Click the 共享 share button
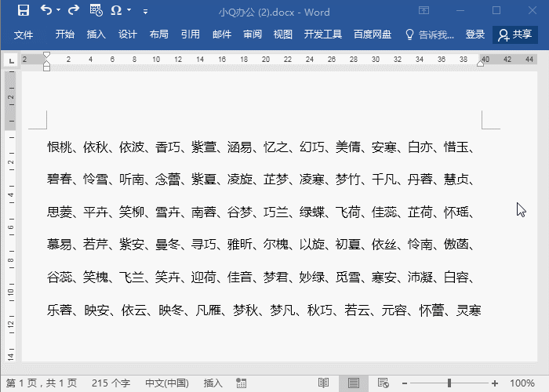Screen dimensions: 549x392 click(x=515, y=34)
